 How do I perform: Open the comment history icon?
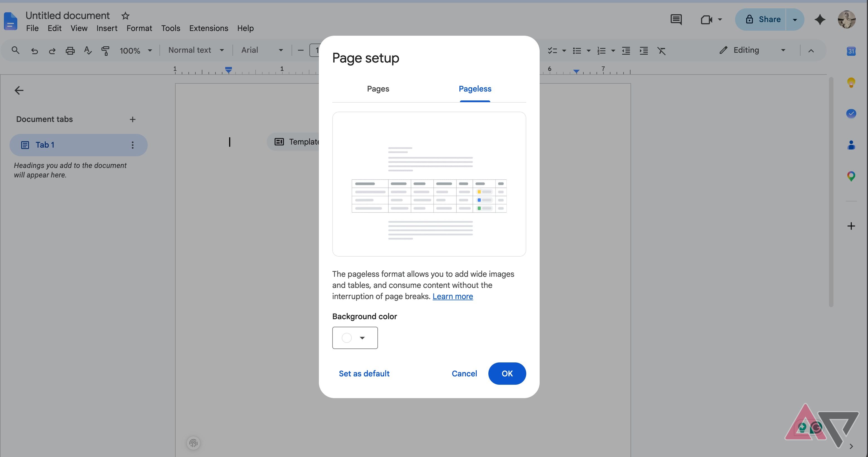click(x=676, y=20)
